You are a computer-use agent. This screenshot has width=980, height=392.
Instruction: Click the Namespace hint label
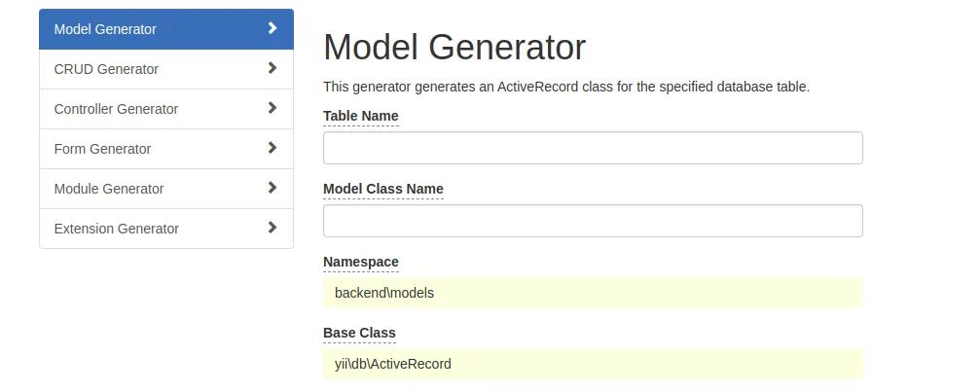(x=360, y=262)
